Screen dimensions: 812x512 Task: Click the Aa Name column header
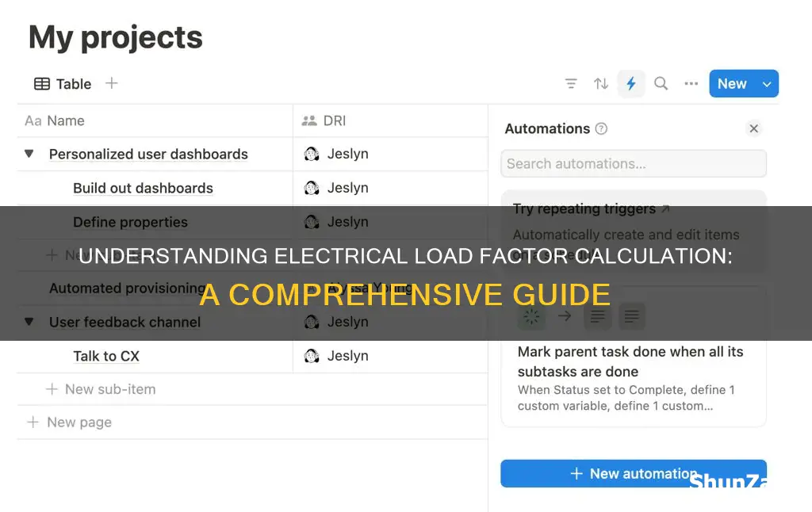tap(55, 120)
